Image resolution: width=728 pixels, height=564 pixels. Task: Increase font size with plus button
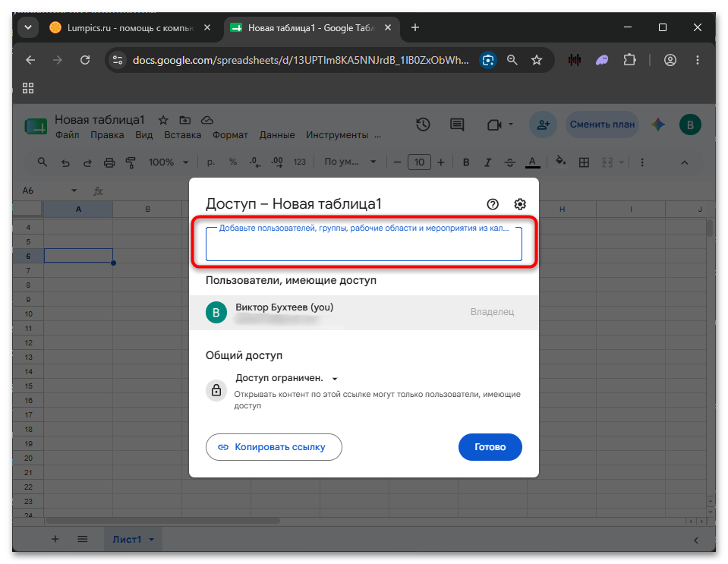click(441, 162)
